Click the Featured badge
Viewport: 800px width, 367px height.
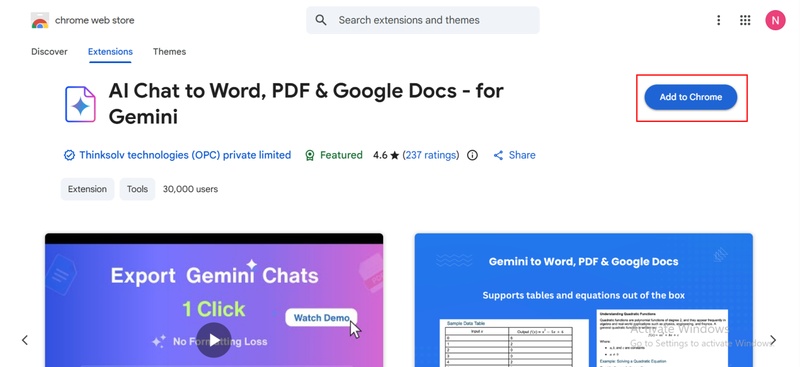click(334, 155)
